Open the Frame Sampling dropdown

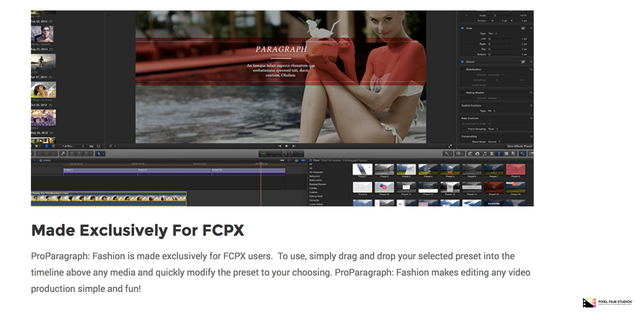pos(493,129)
